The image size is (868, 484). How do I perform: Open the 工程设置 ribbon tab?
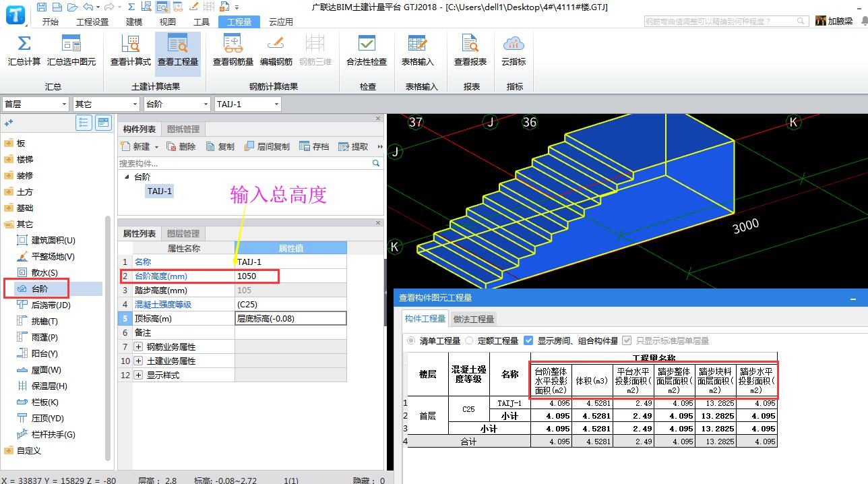pyautogui.click(x=92, y=22)
